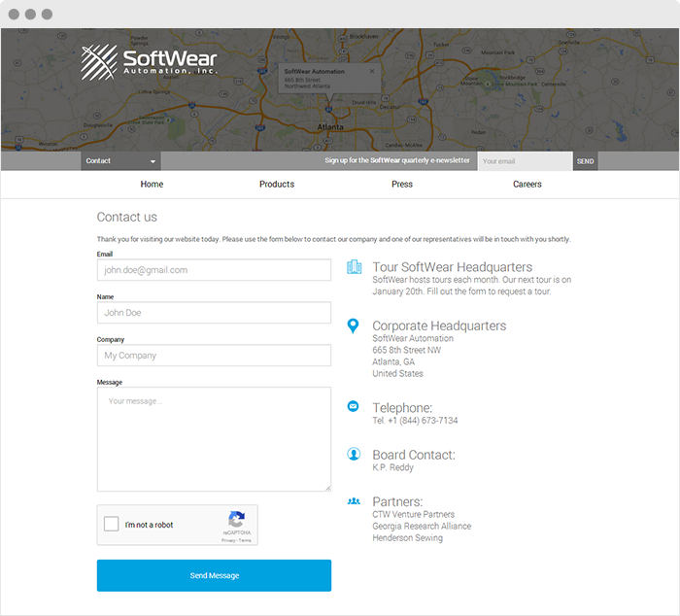This screenshot has height=616, width=680.
Task: Click the SoftWear Automation logo
Action: [x=149, y=62]
